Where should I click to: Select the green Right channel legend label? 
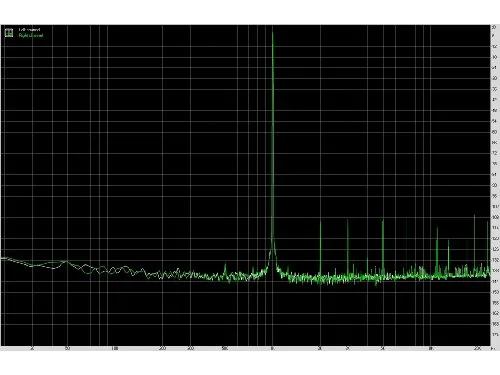coord(31,35)
